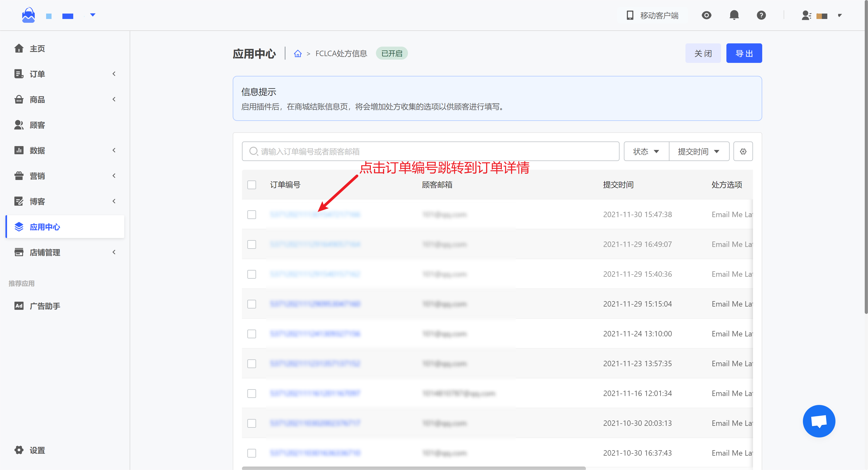Click the store logo icon
This screenshot has height=470, width=868.
[28, 15]
